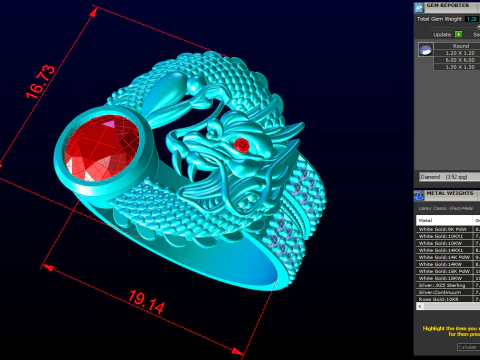Click the metal list left scroll arrow
480x360 pixels.
[420, 306]
